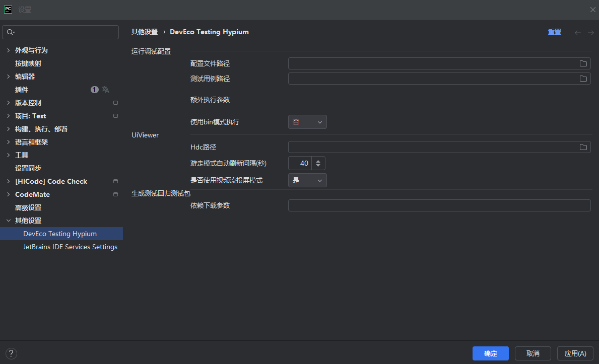Select JetBrains IDE Services Settings
This screenshot has height=364, width=599.
(x=70, y=247)
